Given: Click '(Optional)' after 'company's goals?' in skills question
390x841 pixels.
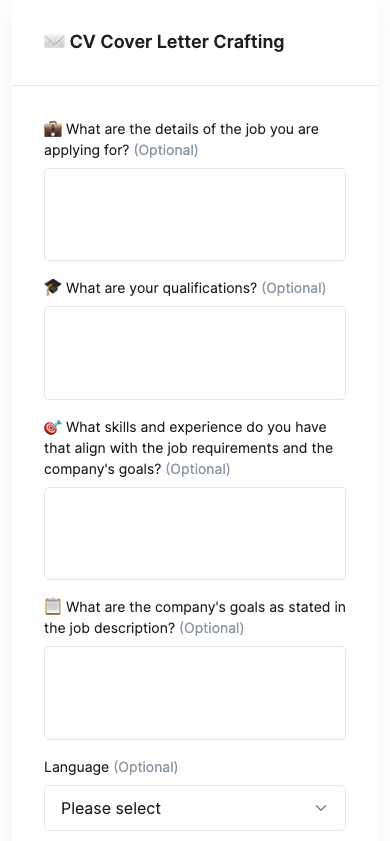Looking at the screenshot, I should pyautogui.click(x=198, y=469).
